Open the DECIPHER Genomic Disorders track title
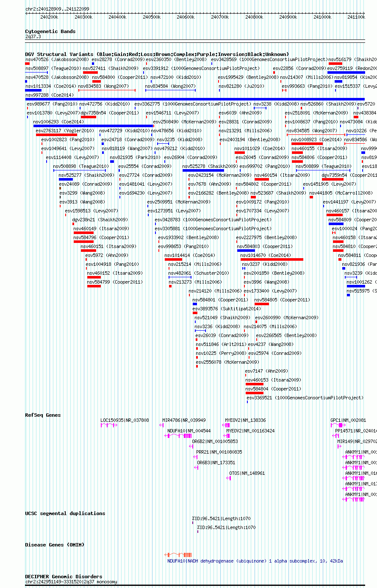The image size is (377, 588). [64, 577]
